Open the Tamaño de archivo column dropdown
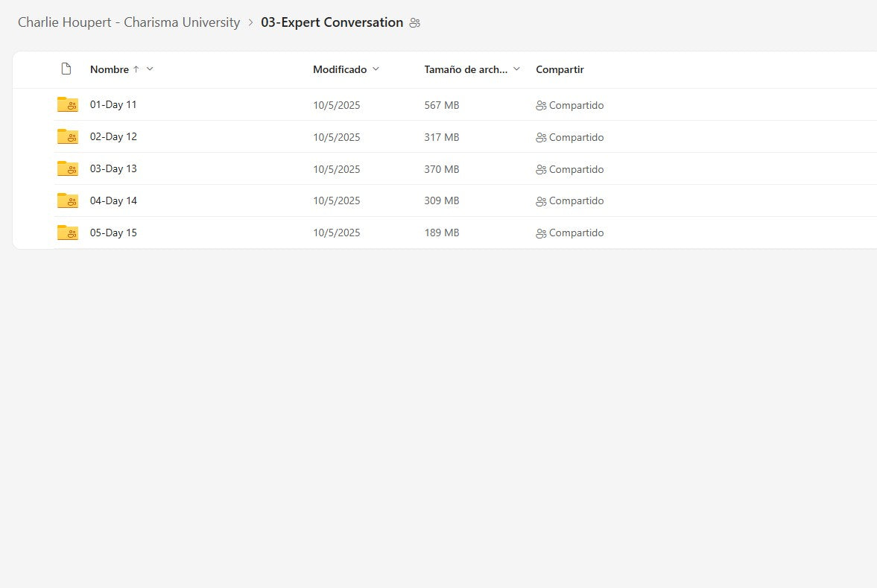 pyautogui.click(x=516, y=69)
